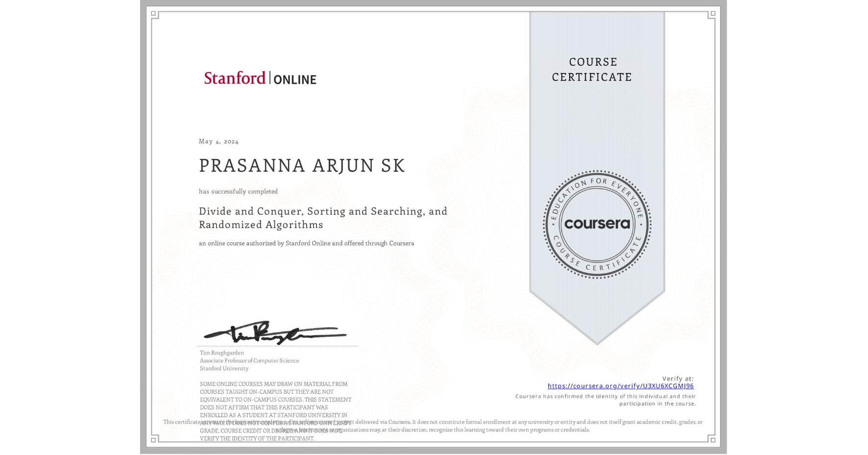Screen dimensions: 868x455
Task: Click 'Coursera has confirmed the identity' statement
Action: click(x=605, y=400)
